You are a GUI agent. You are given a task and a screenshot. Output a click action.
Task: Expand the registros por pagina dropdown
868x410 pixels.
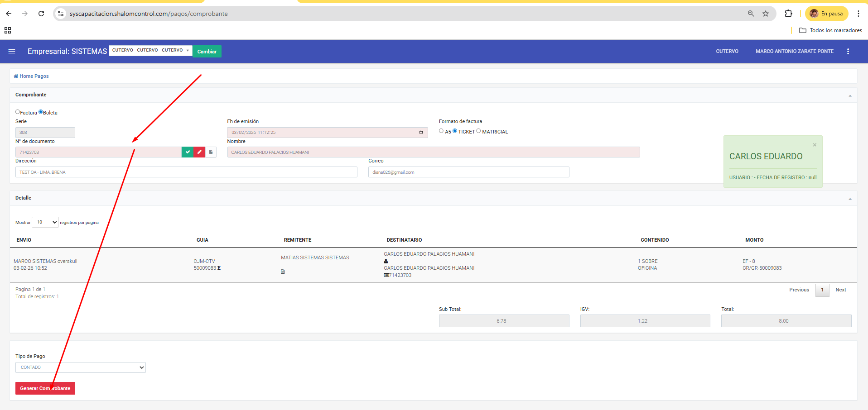click(x=45, y=222)
